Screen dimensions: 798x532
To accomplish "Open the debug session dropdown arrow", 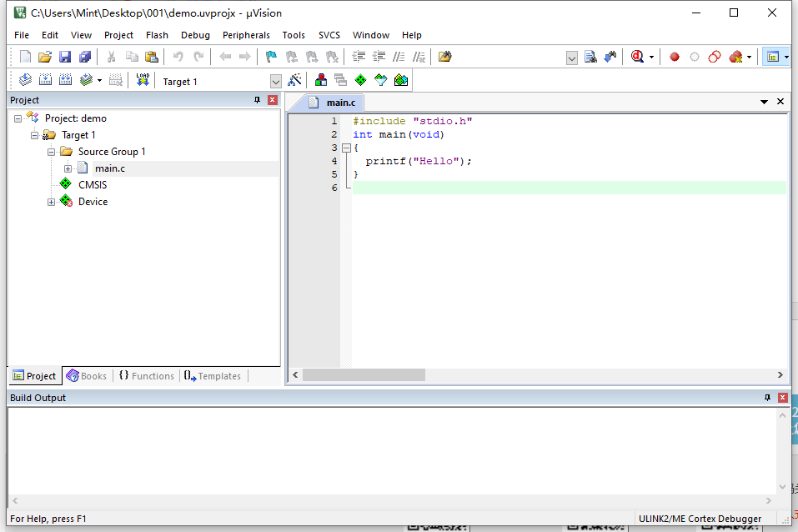I will click(651, 58).
